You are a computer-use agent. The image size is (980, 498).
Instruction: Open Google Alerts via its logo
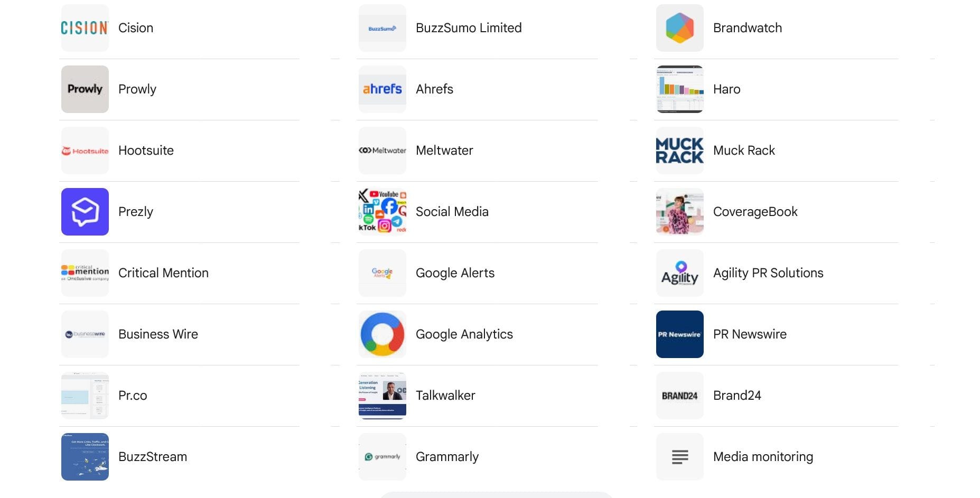pyautogui.click(x=382, y=273)
